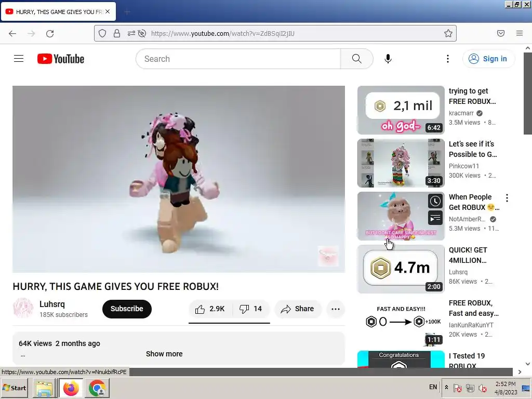Add When People Get ROBUX to Watch later
This screenshot has width=532, height=399.
(435, 201)
